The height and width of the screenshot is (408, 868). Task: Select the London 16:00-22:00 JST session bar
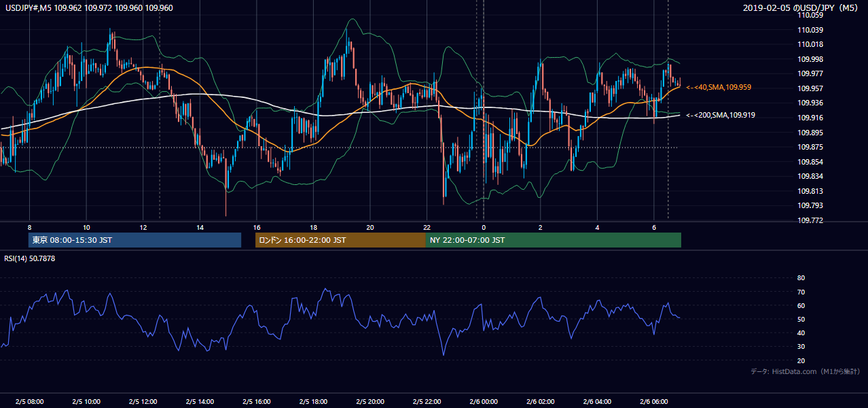(x=340, y=240)
